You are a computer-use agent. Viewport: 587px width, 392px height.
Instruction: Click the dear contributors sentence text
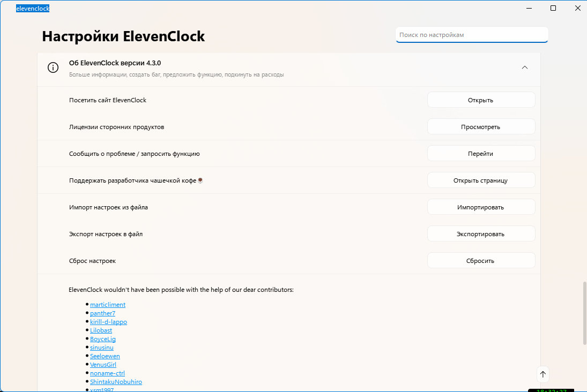[x=181, y=290]
